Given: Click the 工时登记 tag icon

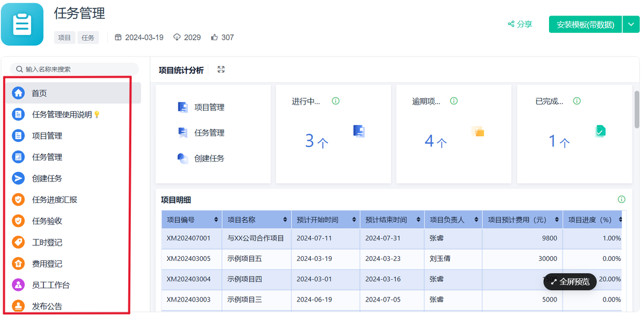Looking at the screenshot, I should pyautogui.click(x=18, y=243).
